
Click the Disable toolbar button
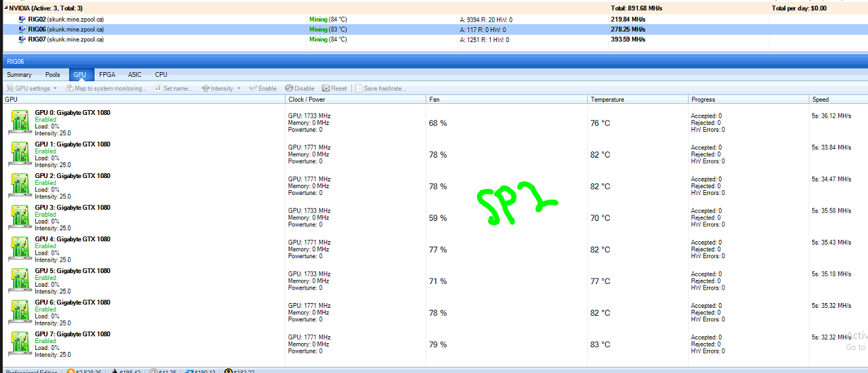(300, 88)
